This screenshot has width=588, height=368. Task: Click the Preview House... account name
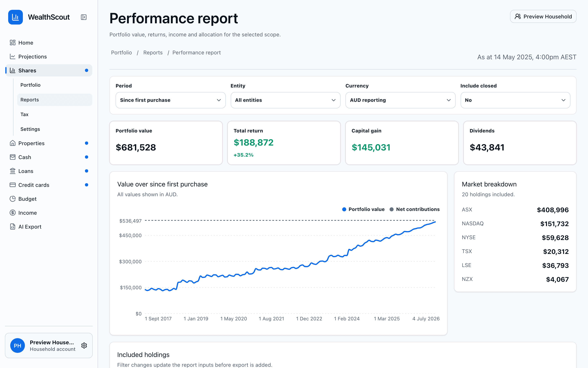(x=52, y=342)
